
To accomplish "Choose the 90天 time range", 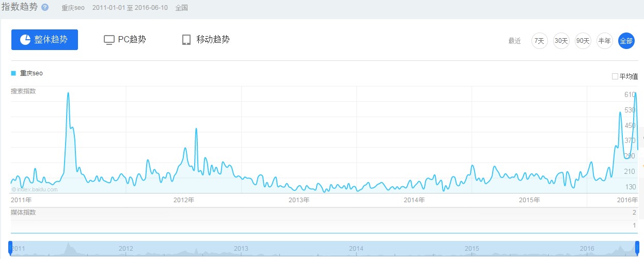I will 583,41.
